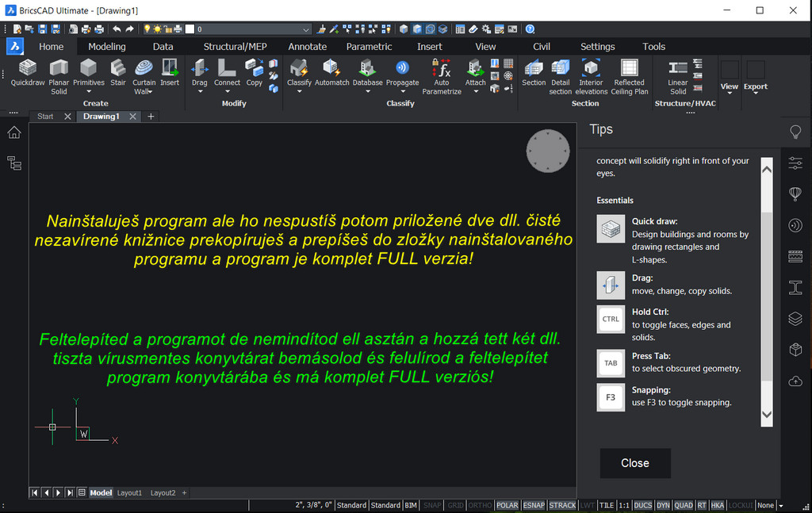This screenshot has height=513, width=812.
Task: Switch to the Layout1 tab
Action: 129,493
